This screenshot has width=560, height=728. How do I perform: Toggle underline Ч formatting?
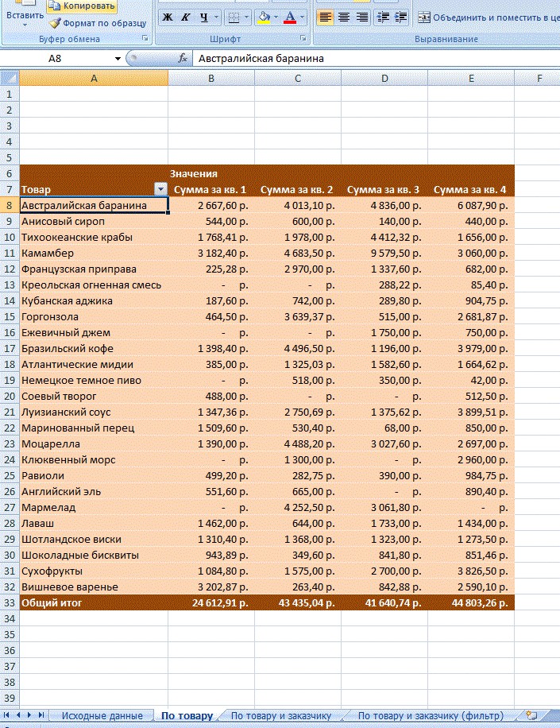[x=203, y=17]
